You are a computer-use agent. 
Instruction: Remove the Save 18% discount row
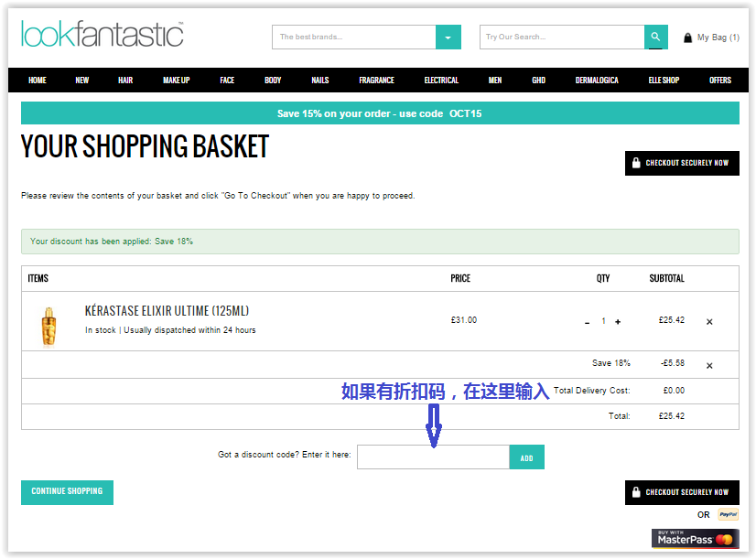[x=709, y=366]
